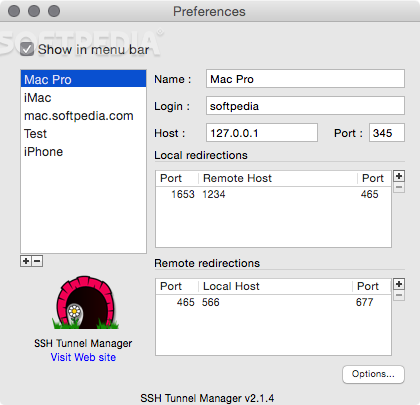Screen dimensions: 420x405
Task: Open the Options... button
Action: pos(373,374)
